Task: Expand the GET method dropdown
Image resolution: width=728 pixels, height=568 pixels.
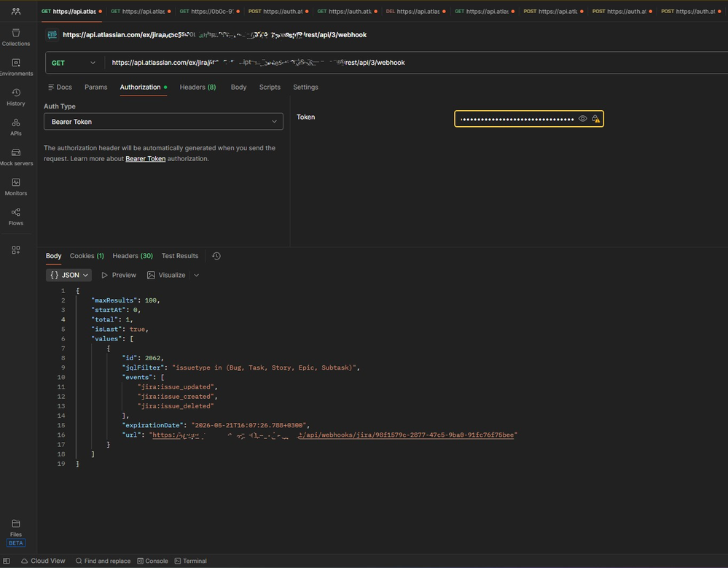Action: (x=74, y=63)
